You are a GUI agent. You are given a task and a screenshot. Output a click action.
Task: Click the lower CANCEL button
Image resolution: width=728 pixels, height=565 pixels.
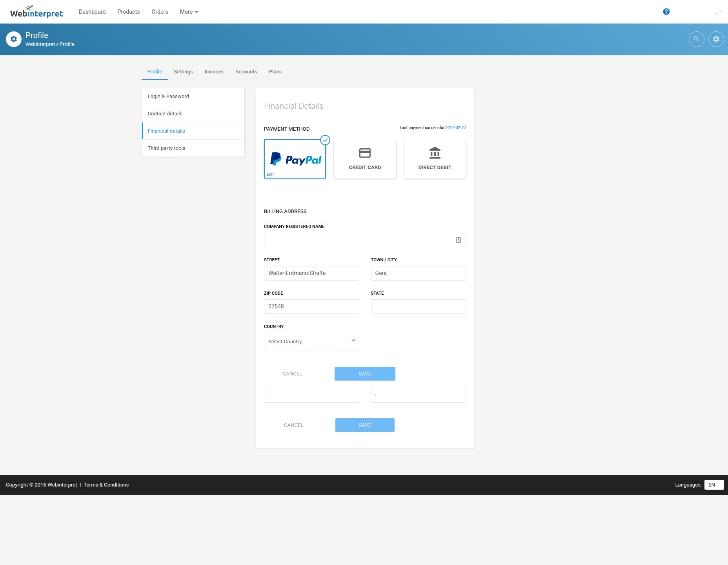click(x=293, y=425)
